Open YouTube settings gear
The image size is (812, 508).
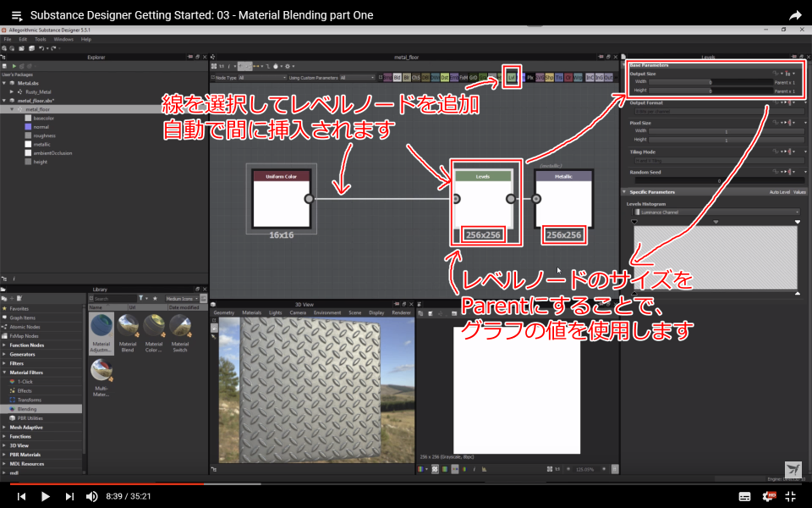click(x=769, y=496)
